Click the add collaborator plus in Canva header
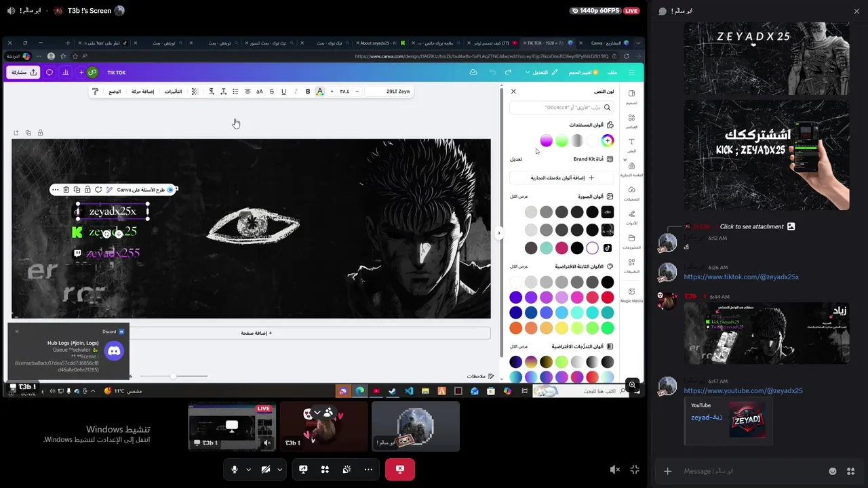Screen dimensions: 868x488 [x=81, y=73]
